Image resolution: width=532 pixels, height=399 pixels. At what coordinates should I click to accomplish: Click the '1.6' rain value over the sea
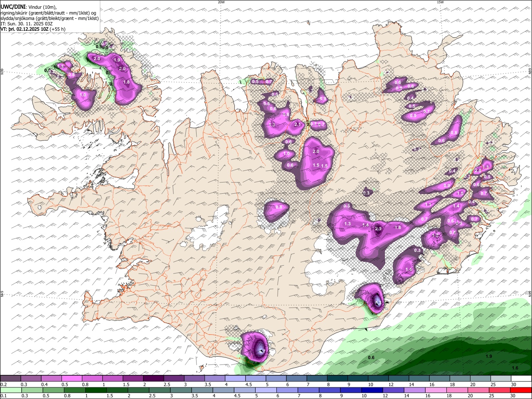[x=515, y=368]
